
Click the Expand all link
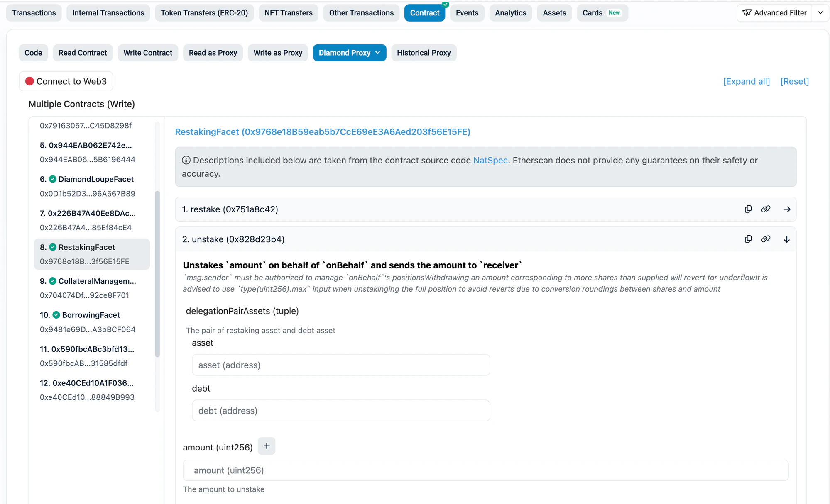(x=746, y=81)
